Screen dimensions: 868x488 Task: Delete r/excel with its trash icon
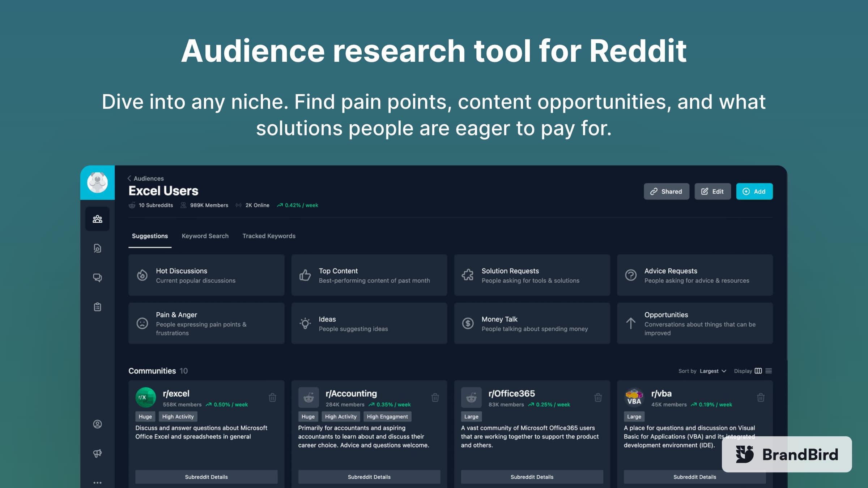pos(272,398)
